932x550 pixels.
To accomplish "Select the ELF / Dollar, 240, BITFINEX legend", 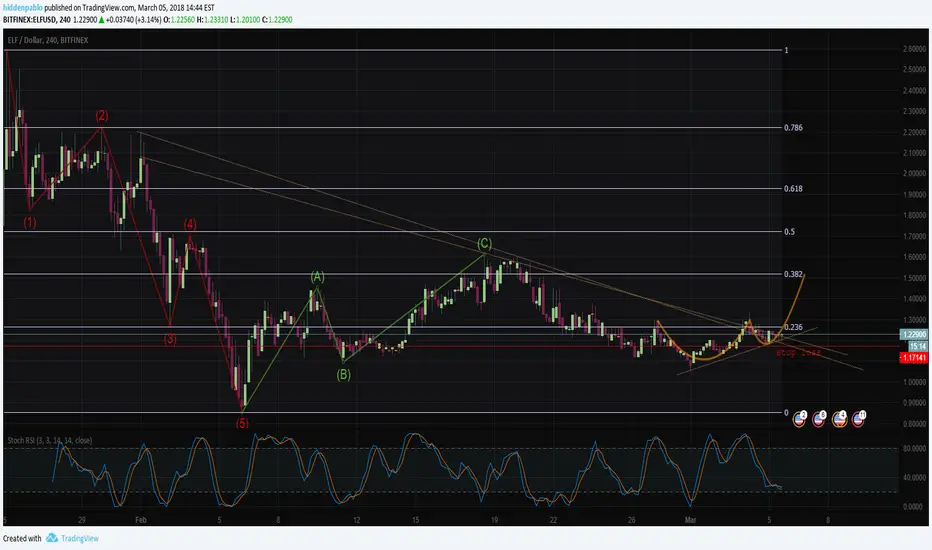I will [48, 40].
